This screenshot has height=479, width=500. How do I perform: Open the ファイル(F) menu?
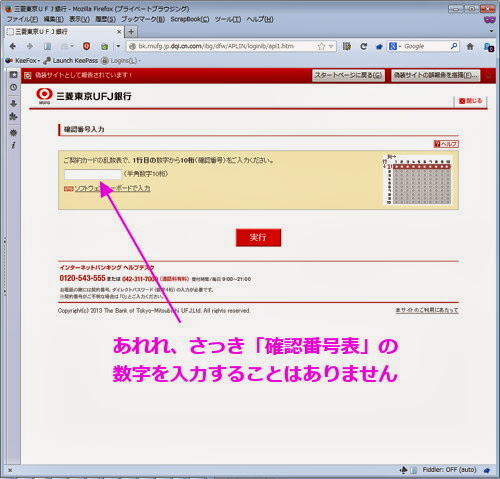pos(22,19)
